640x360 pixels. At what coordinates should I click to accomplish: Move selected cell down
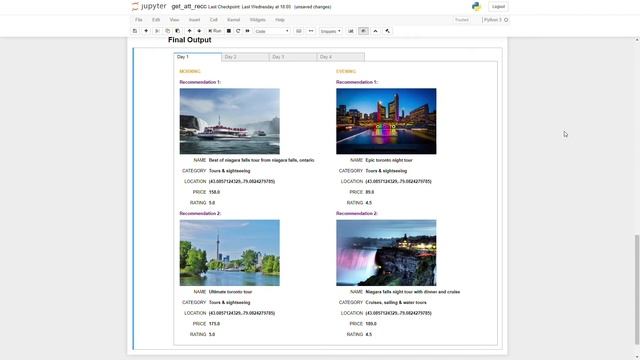(x=199, y=31)
